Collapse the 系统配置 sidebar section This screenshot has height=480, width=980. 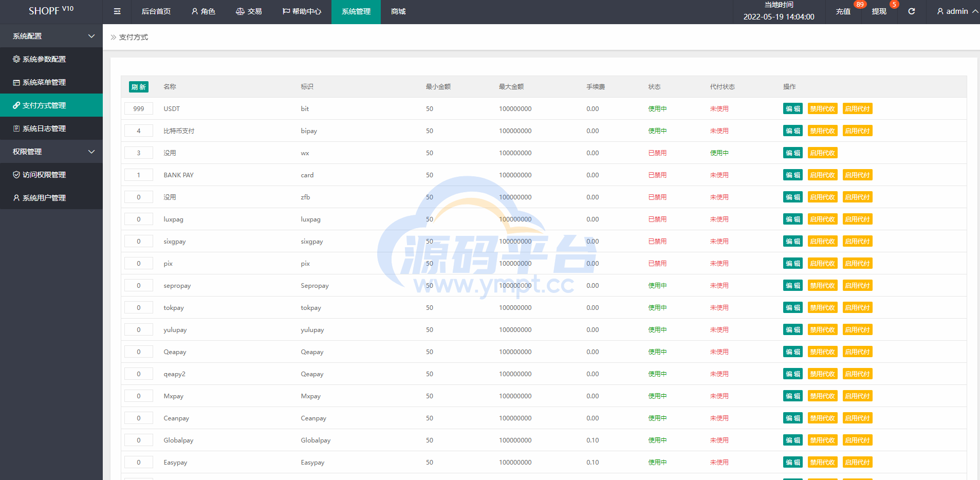pos(51,36)
